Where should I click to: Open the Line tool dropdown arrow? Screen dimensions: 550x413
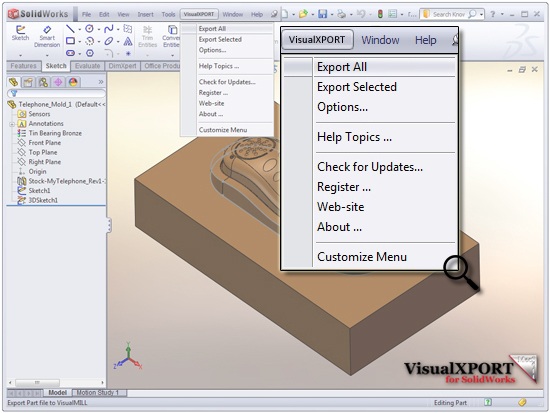(x=80, y=29)
